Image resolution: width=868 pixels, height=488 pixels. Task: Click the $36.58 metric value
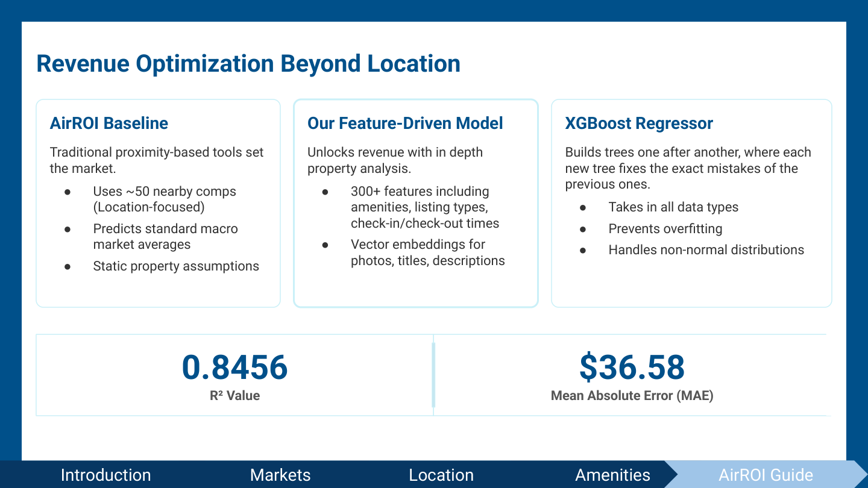632,367
